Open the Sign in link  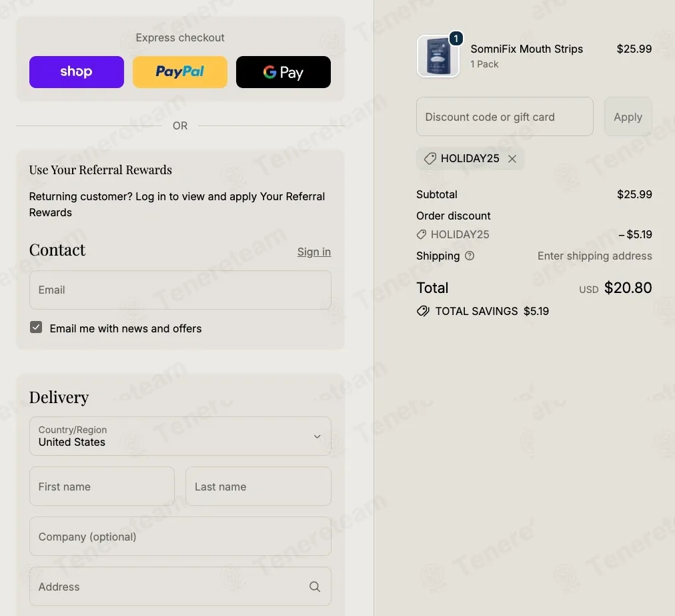tap(314, 252)
